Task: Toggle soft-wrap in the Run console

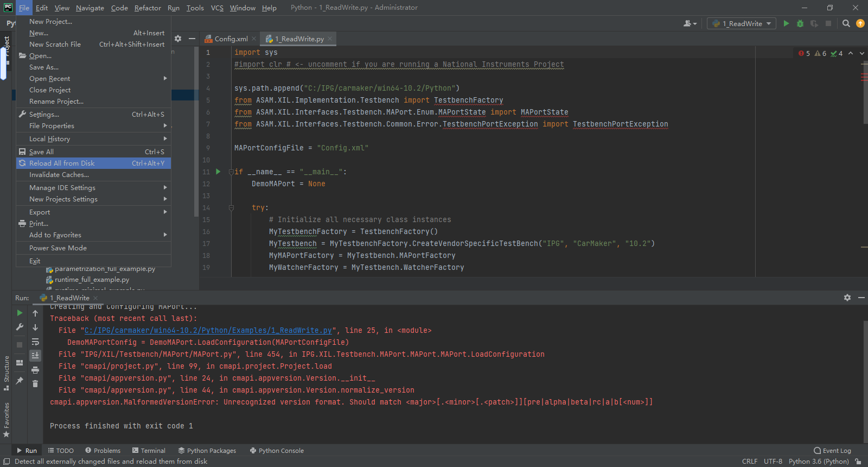Action: [35, 342]
